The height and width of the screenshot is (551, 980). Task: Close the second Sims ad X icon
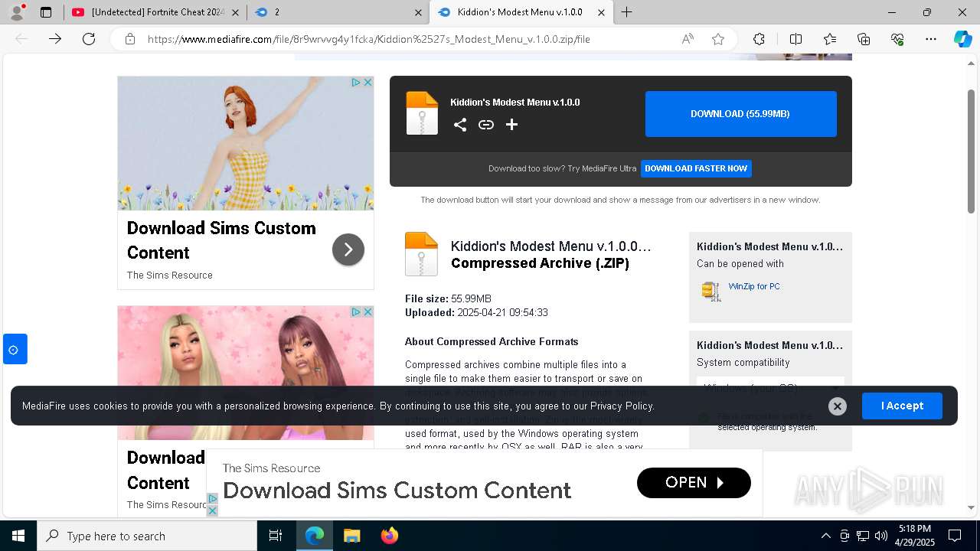tap(367, 311)
